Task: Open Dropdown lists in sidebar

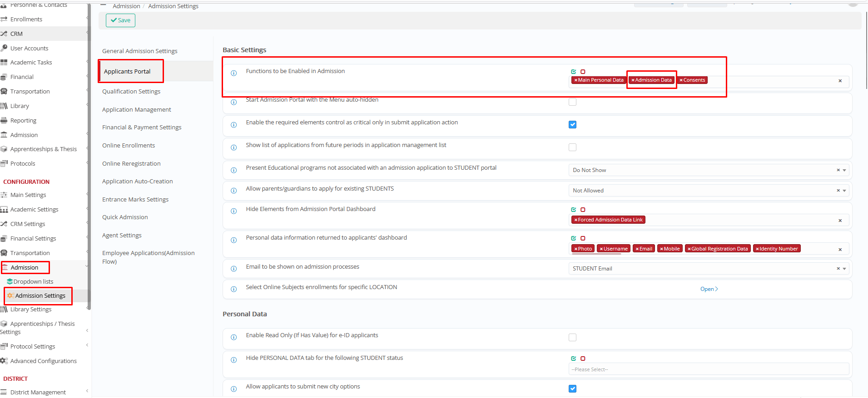Action: tap(33, 281)
